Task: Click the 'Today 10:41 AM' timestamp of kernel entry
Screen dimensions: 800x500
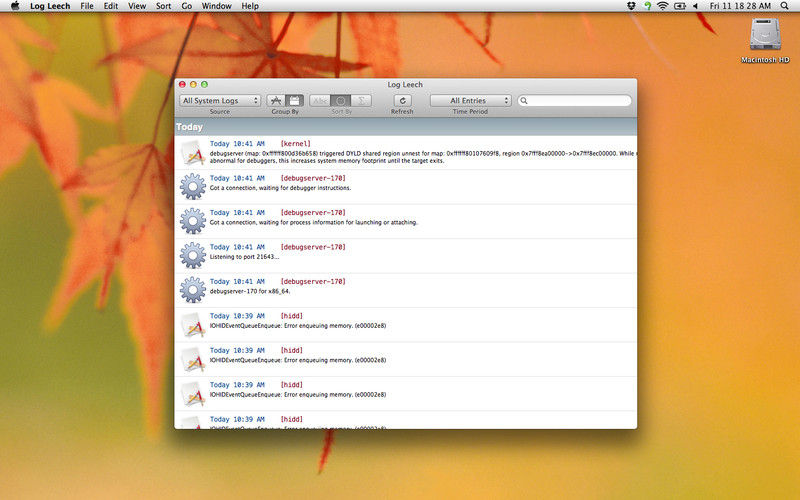Action: coord(237,143)
